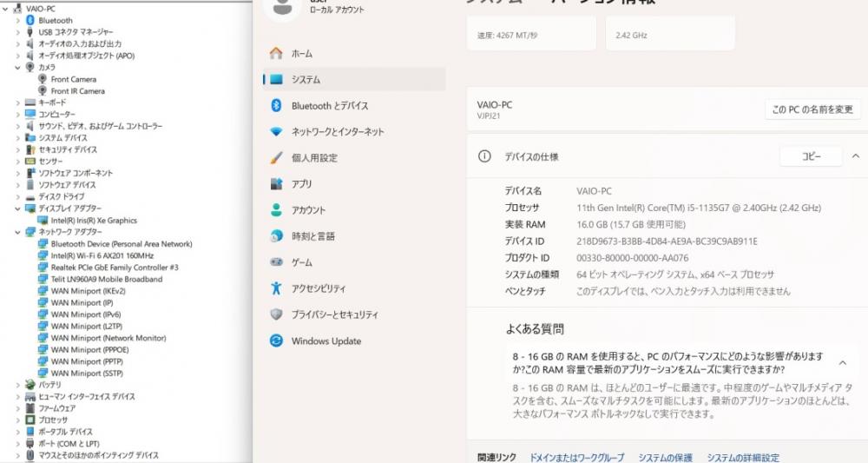The image size is (868, 463).
Task: Collapse the カメラ node arrow
Action: 18,68
